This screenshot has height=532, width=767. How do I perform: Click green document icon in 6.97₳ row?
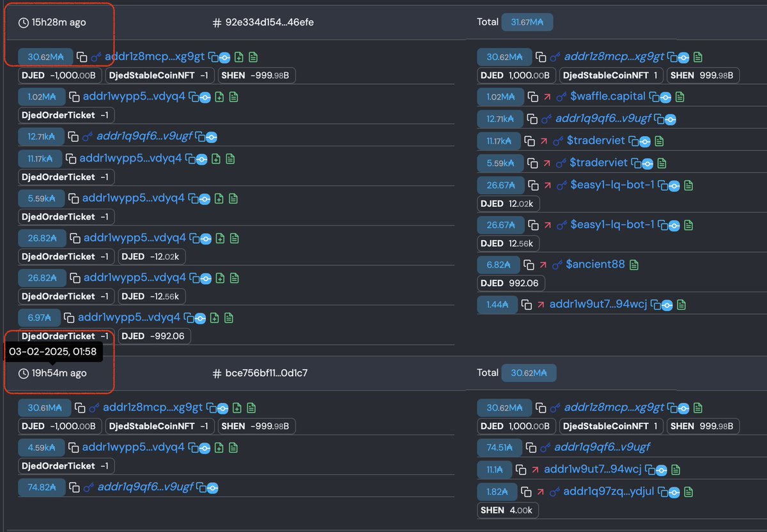229,317
